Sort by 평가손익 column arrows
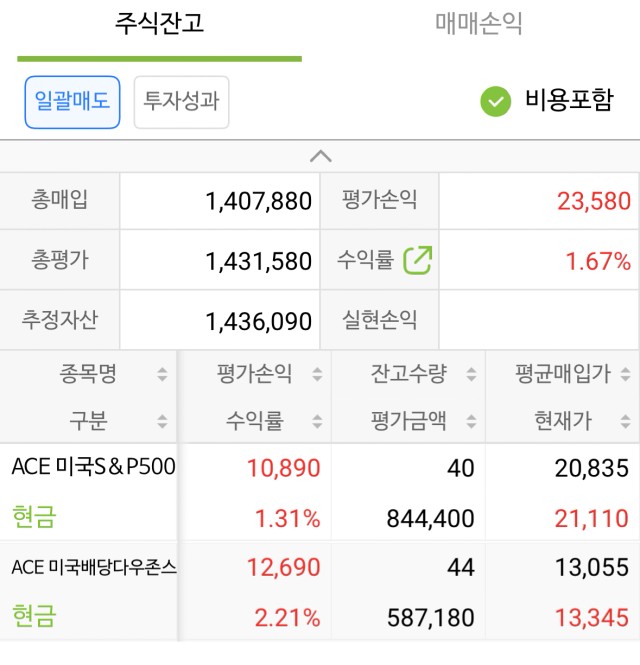The image size is (640, 665). click(x=317, y=374)
